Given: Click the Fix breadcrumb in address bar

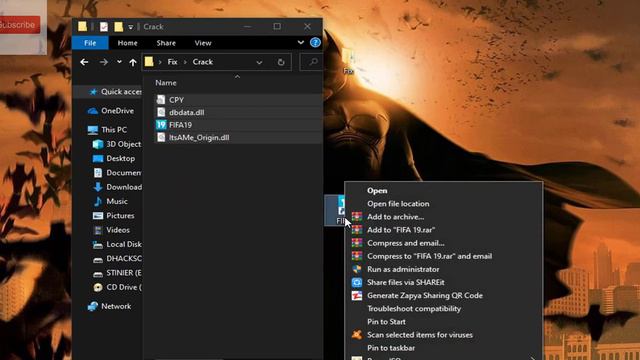Looking at the screenshot, I should [173, 62].
